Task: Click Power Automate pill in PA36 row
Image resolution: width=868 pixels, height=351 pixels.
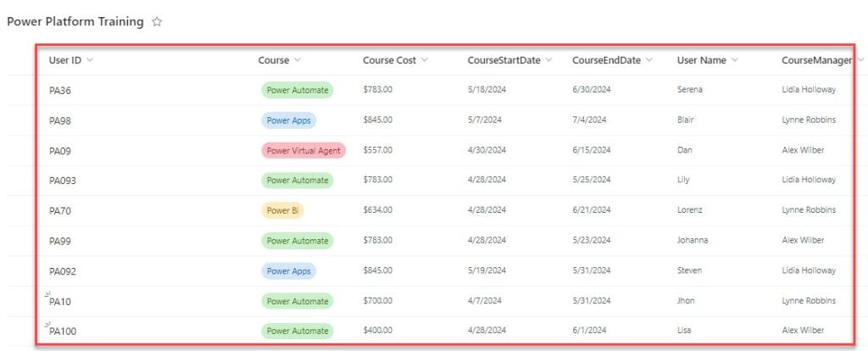Action: pos(298,90)
